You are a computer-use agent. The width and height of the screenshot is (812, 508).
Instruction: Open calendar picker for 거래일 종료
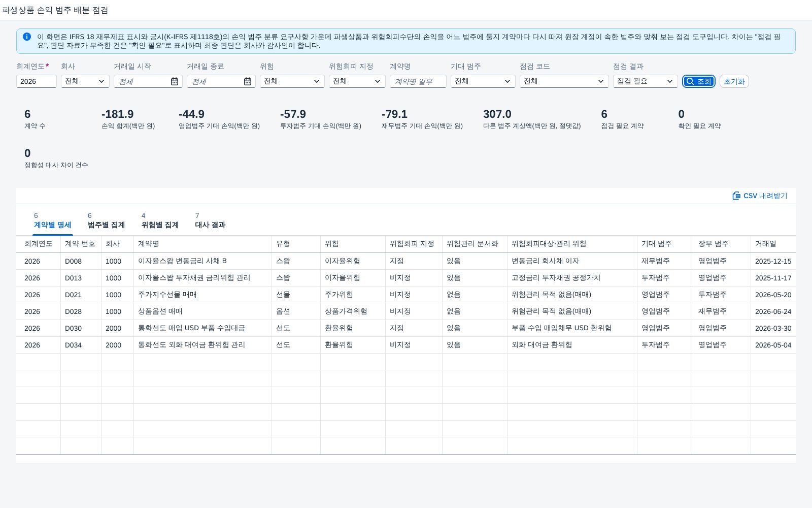point(248,81)
